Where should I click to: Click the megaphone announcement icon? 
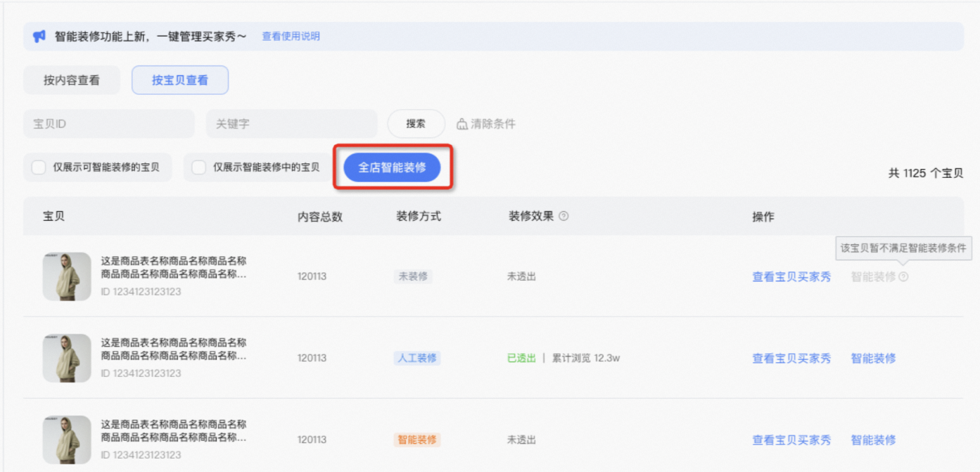(x=38, y=36)
